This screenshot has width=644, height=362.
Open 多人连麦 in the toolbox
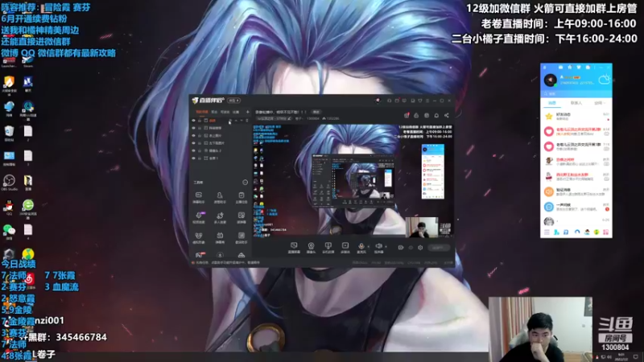coord(220,217)
